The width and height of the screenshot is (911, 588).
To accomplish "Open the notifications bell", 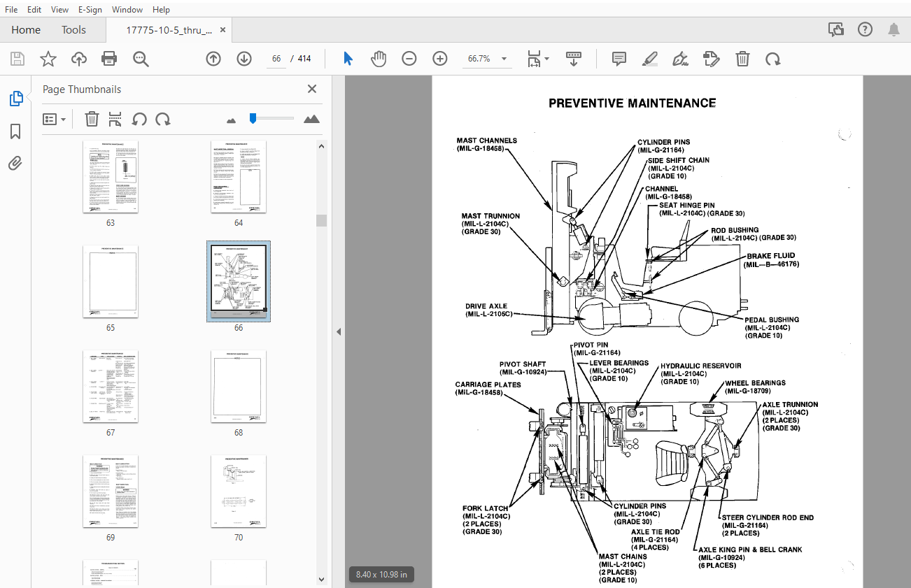I will click(894, 29).
